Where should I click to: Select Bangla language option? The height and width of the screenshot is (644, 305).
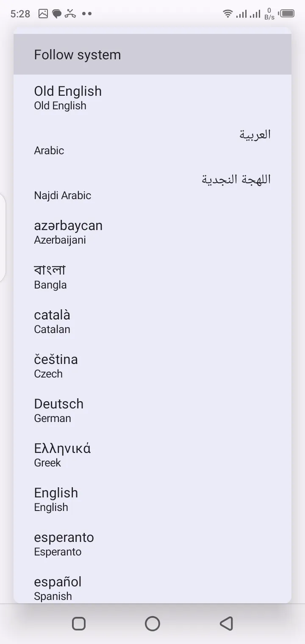152,277
